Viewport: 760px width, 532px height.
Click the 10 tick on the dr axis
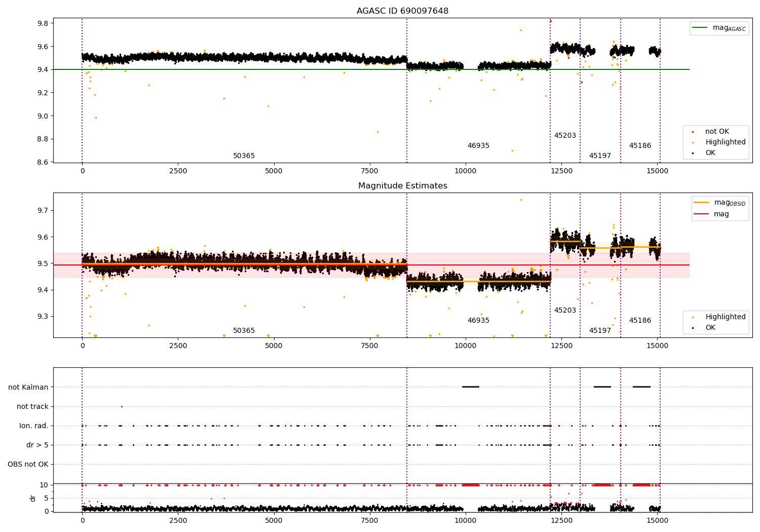click(x=44, y=485)
